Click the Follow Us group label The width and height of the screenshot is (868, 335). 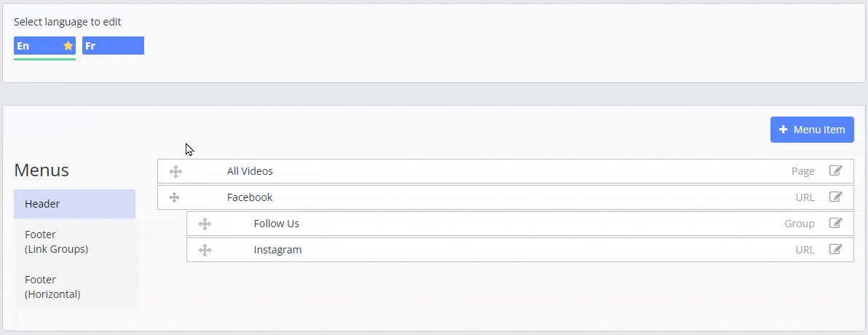(277, 224)
